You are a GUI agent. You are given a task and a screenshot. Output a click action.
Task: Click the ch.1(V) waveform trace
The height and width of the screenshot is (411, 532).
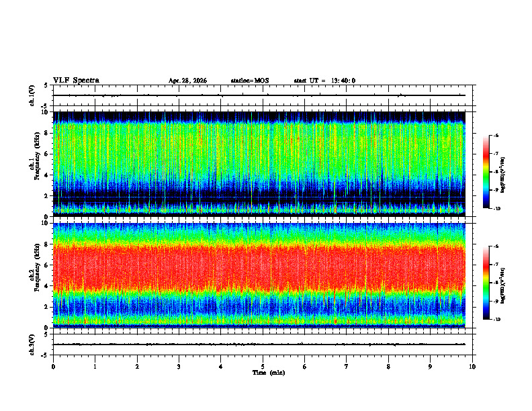tap(259, 95)
